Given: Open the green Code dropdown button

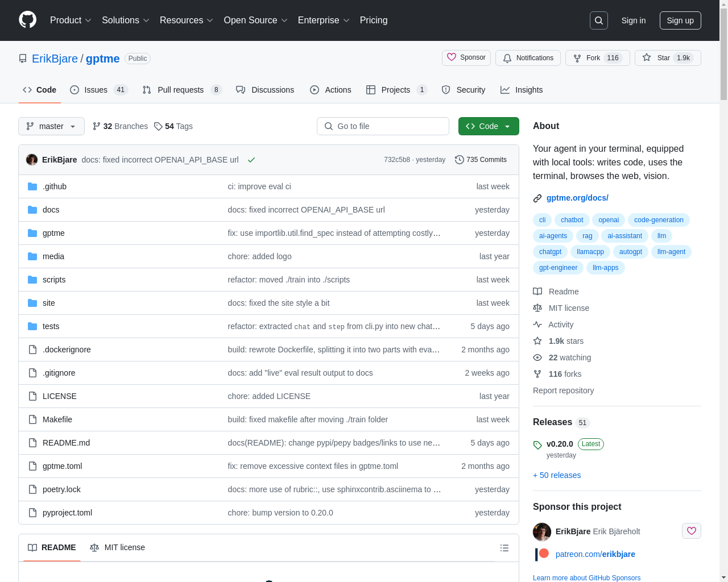Looking at the screenshot, I should (x=489, y=126).
